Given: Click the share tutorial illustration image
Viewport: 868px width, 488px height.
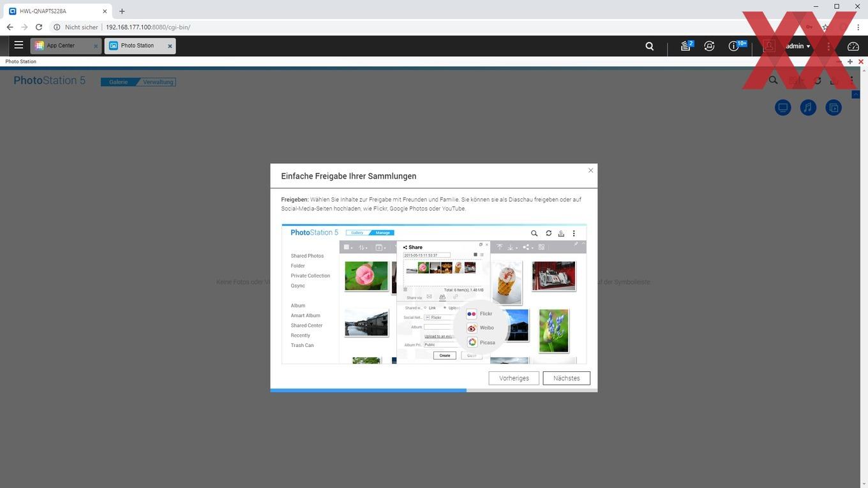Looking at the screenshot, I should pos(434,294).
